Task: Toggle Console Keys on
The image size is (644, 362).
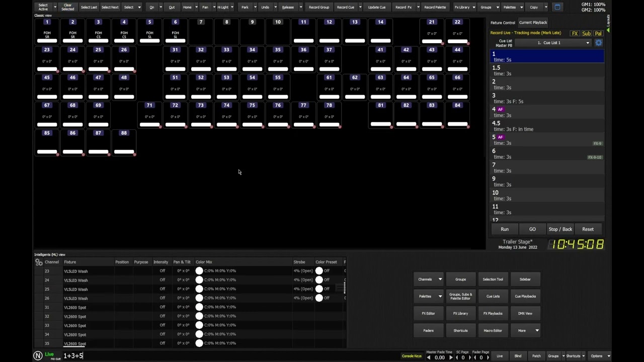Action: click(x=412, y=356)
